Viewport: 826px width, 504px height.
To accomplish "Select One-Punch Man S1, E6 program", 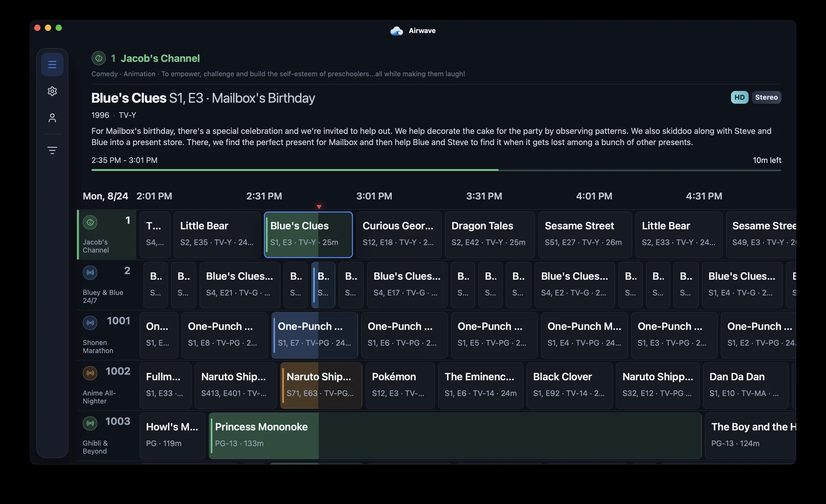I will [404, 335].
